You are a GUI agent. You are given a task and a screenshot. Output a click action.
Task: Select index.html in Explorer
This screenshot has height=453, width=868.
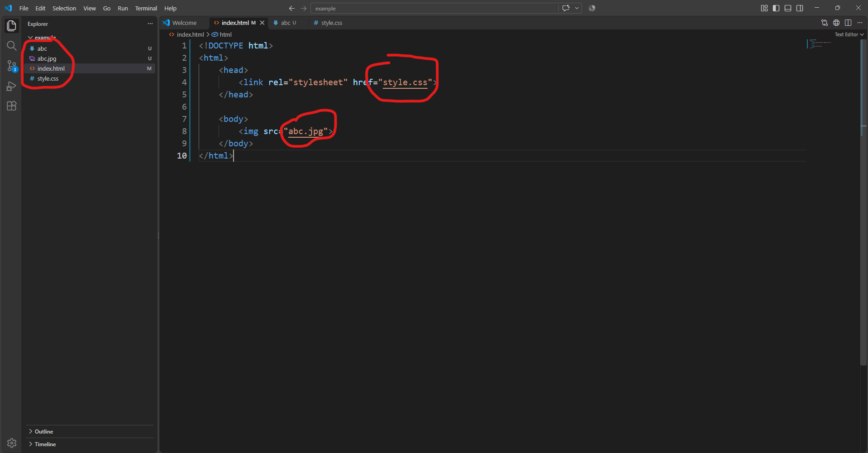(x=90, y=68)
